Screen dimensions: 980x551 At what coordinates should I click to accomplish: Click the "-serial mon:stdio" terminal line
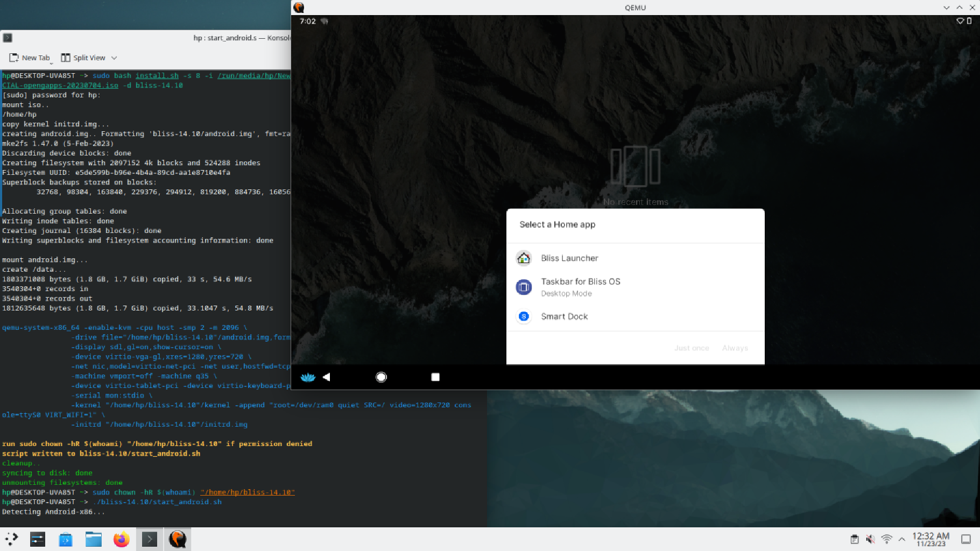click(x=112, y=395)
